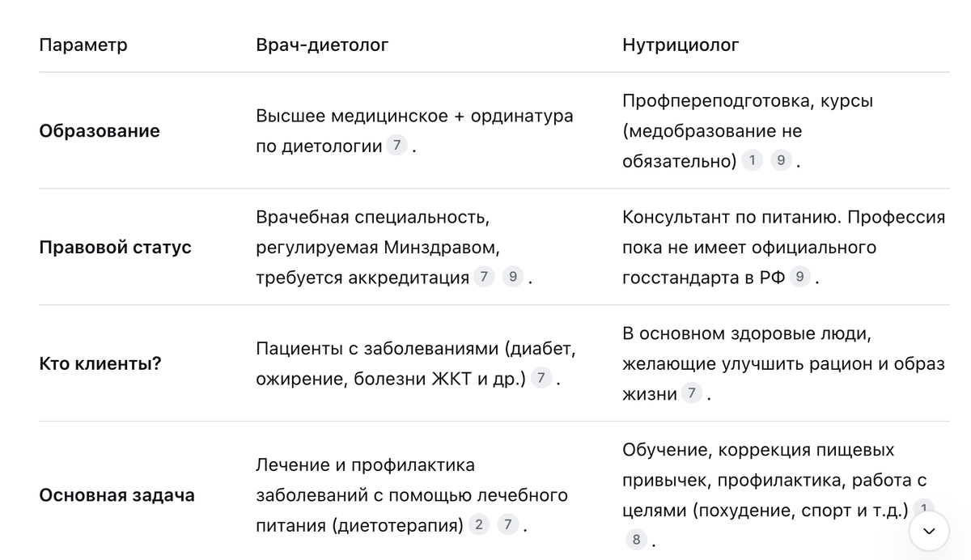Select the 'Нутрициолог' column header

tap(681, 45)
